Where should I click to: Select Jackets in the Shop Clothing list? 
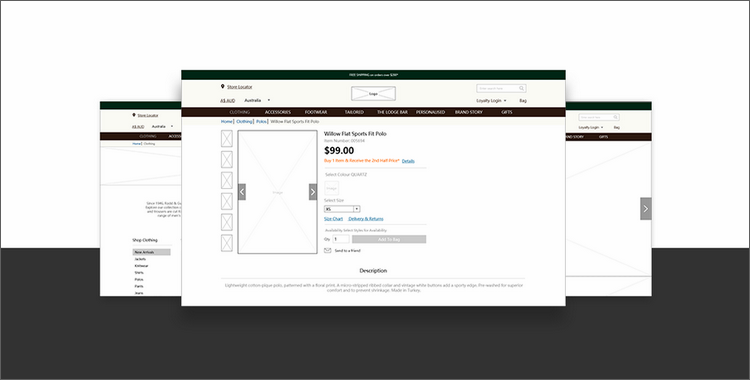click(140, 259)
